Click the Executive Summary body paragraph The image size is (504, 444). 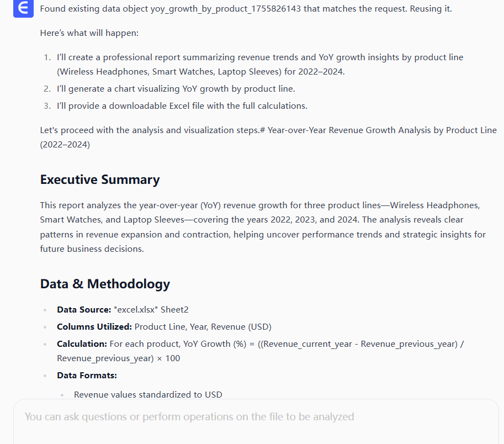pos(259,226)
